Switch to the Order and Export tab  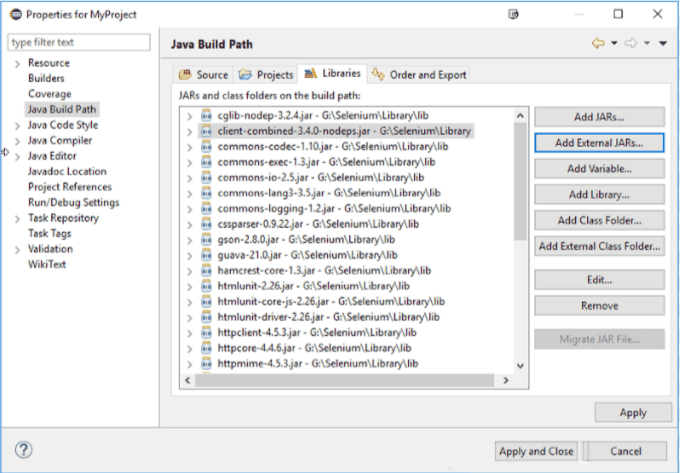(x=419, y=75)
